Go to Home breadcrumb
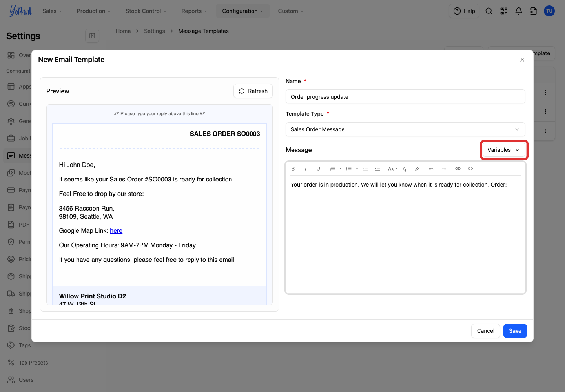 [123, 31]
